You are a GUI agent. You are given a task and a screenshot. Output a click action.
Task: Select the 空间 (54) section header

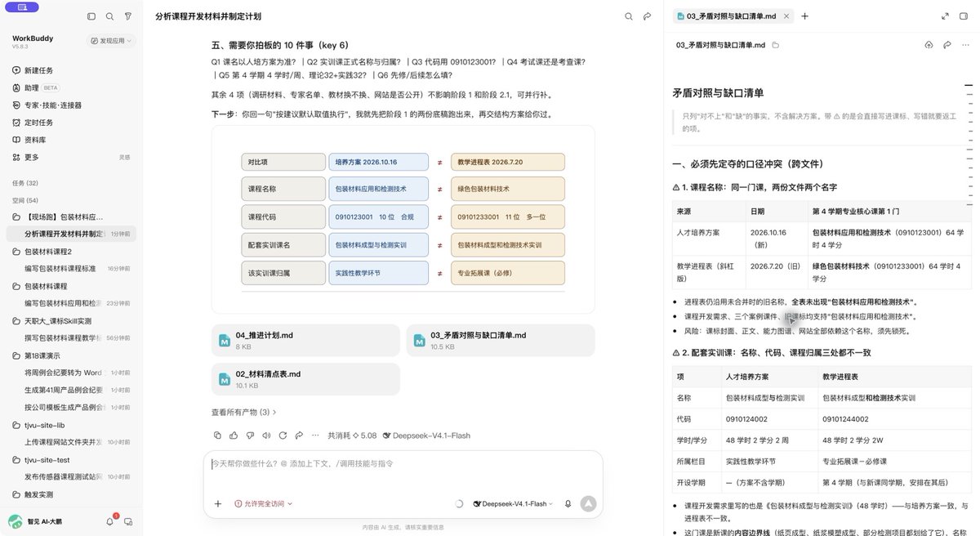tap(24, 200)
